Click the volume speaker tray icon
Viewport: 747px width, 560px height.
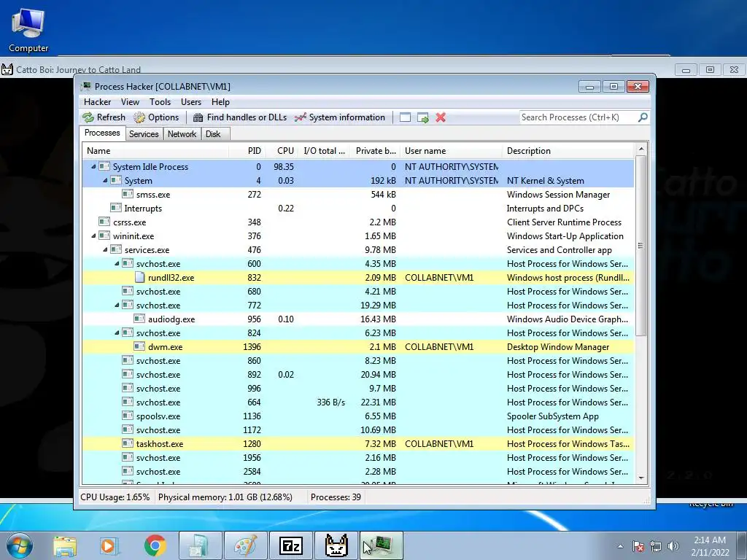[673, 546]
